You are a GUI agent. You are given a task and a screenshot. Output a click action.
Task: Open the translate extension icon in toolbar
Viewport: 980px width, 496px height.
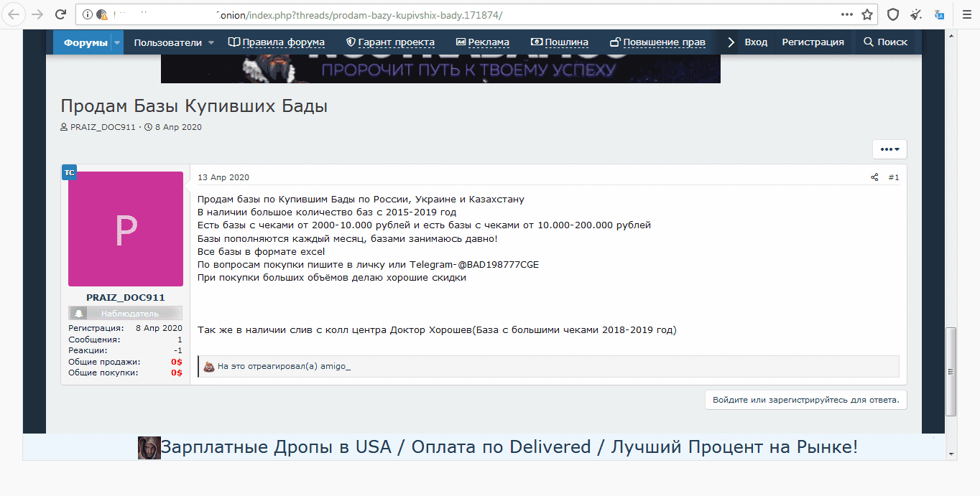tap(939, 14)
